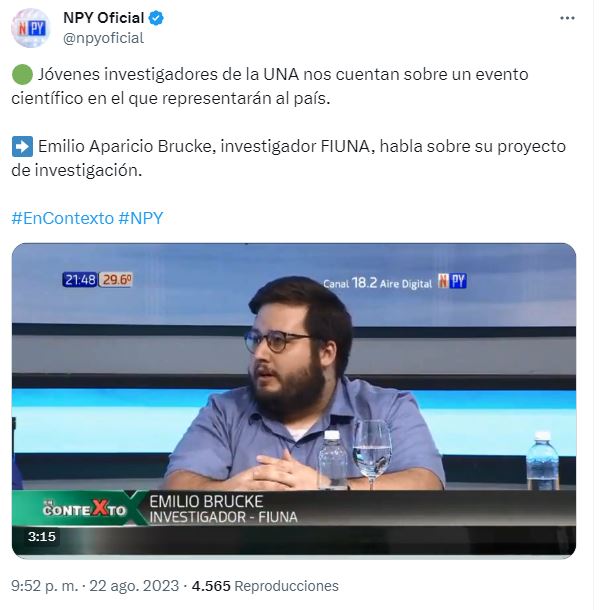Click the 3:15 video duration badge
This screenshot has width=599, height=610.
coord(42,537)
